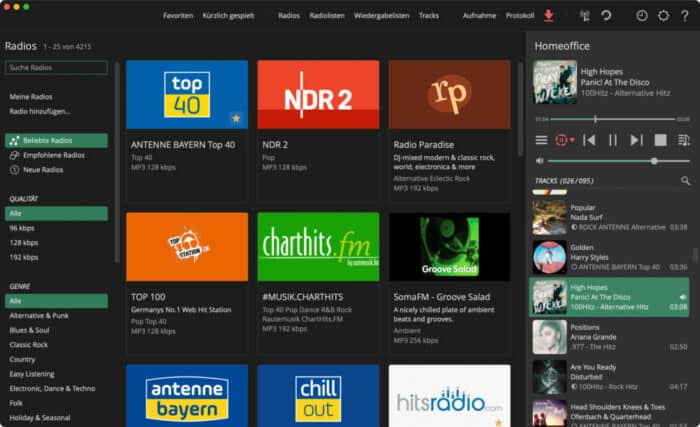700x427 pixels.
Task: Open the question mark help icon
Action: 684,16
